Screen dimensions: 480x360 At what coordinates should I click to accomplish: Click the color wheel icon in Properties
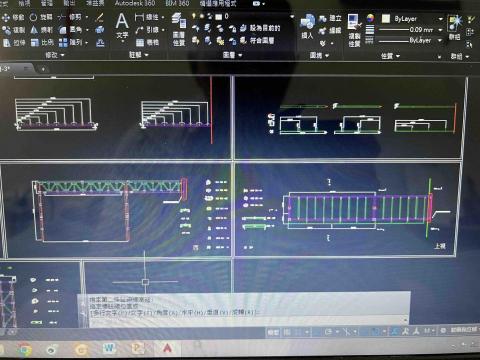(x=370, y=18)
